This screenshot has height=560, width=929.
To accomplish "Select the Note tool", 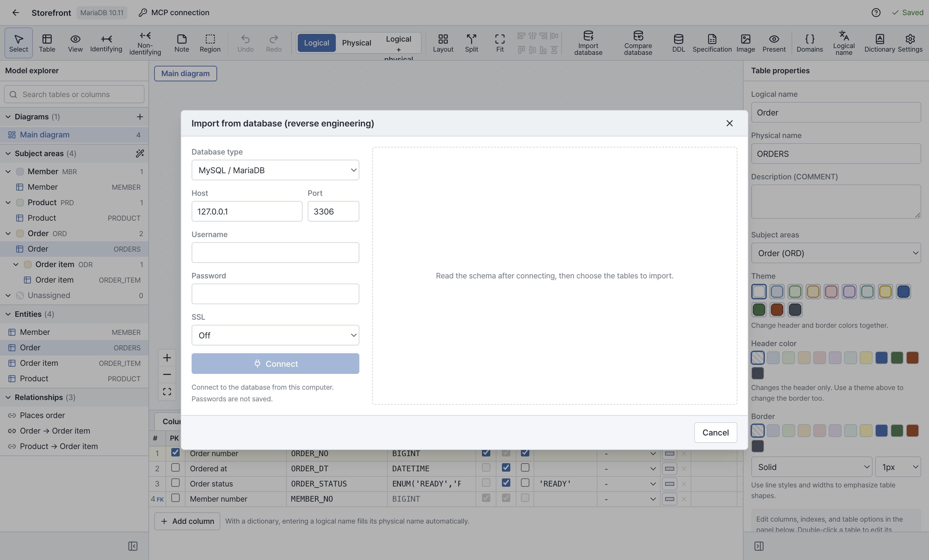I will (181, 43).
